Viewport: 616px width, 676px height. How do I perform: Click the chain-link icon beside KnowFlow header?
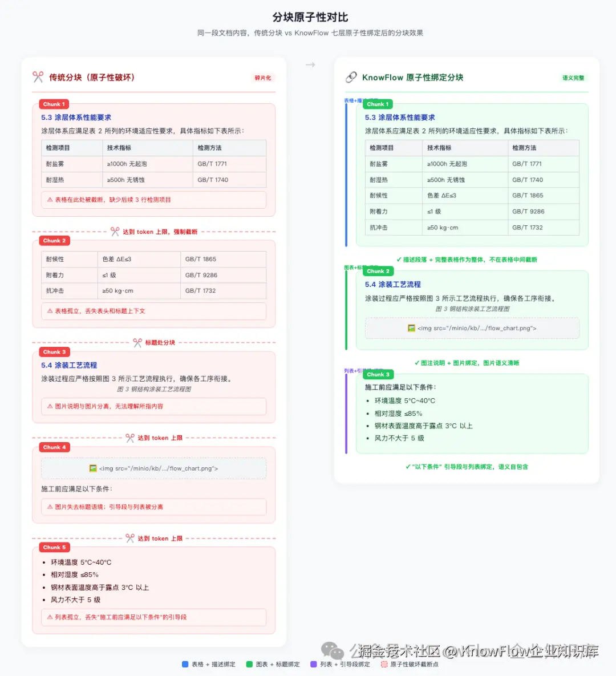(x=351, y=77)
